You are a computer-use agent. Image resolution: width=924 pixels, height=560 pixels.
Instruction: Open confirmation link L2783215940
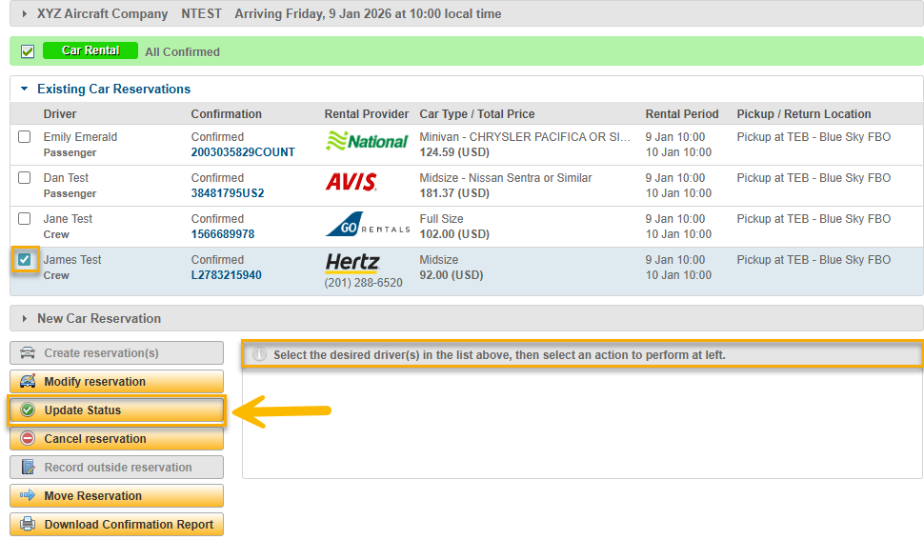[227, 275]
